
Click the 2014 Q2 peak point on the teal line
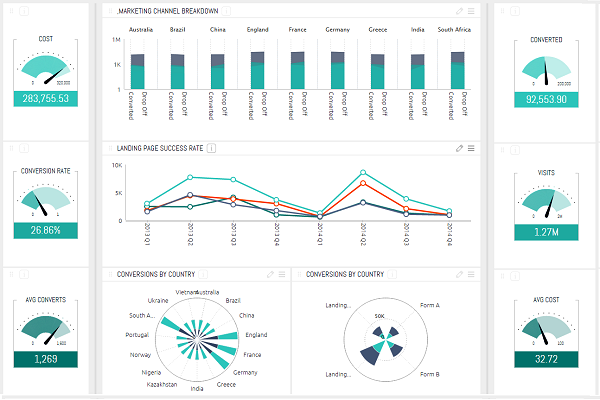tap(362, 173)
